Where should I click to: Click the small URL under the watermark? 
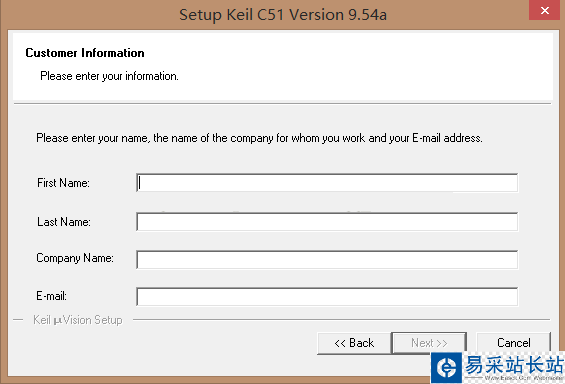point(524,378)
